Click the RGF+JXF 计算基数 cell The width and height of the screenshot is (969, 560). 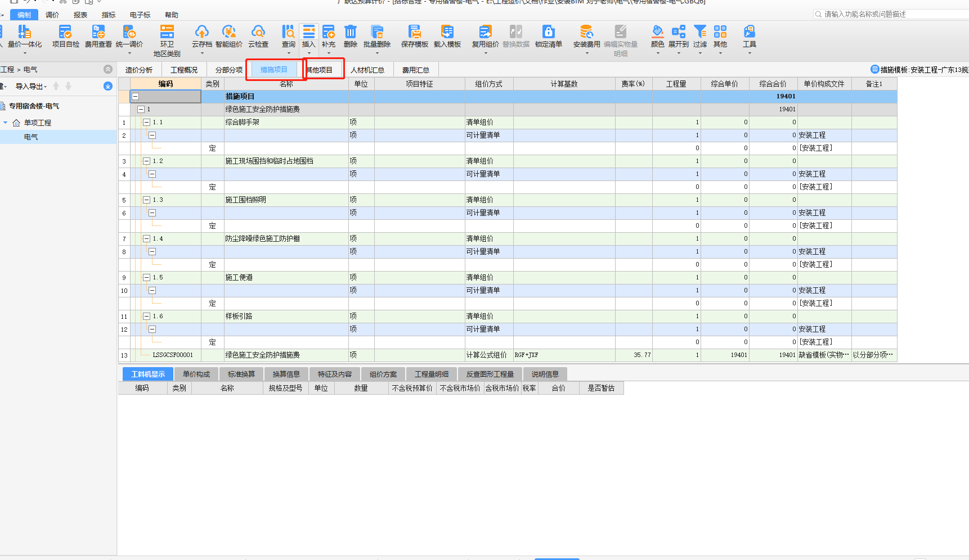564,355
